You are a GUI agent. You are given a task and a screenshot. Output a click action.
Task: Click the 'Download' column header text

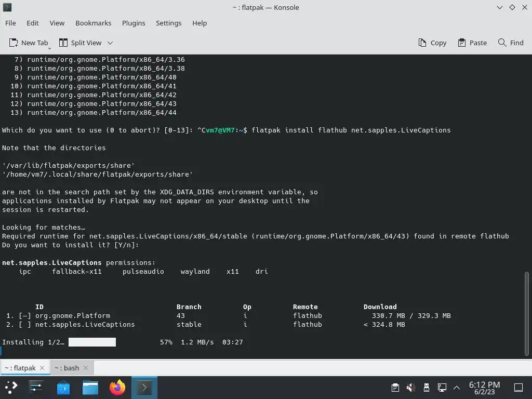(380, 307)
